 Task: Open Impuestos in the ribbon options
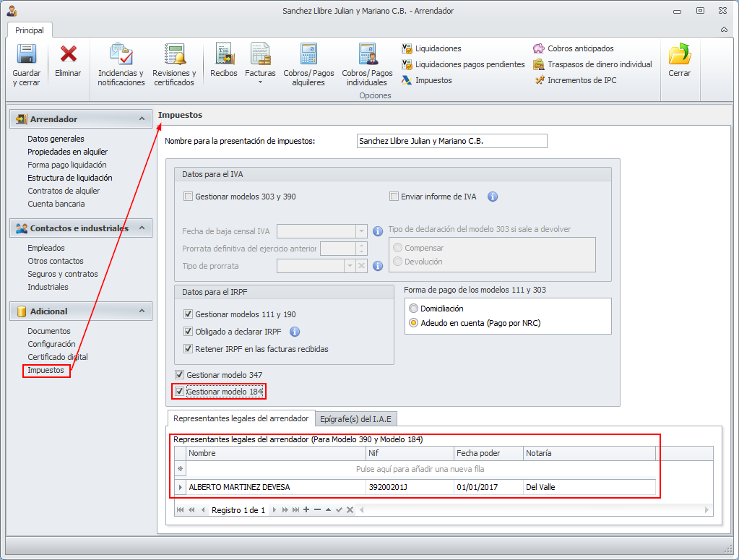click(x=426, y=81)
